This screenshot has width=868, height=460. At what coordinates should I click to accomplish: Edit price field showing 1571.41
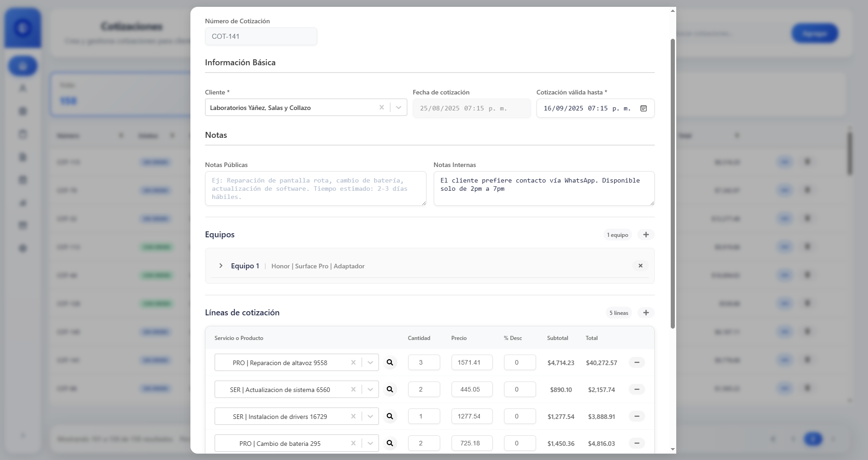click(x=472, y=362)
